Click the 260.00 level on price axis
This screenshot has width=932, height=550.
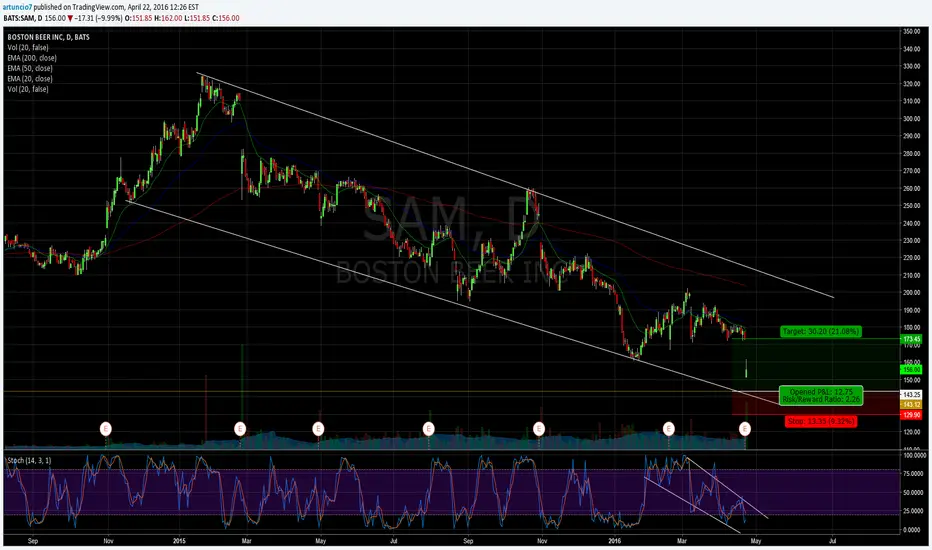912,188
